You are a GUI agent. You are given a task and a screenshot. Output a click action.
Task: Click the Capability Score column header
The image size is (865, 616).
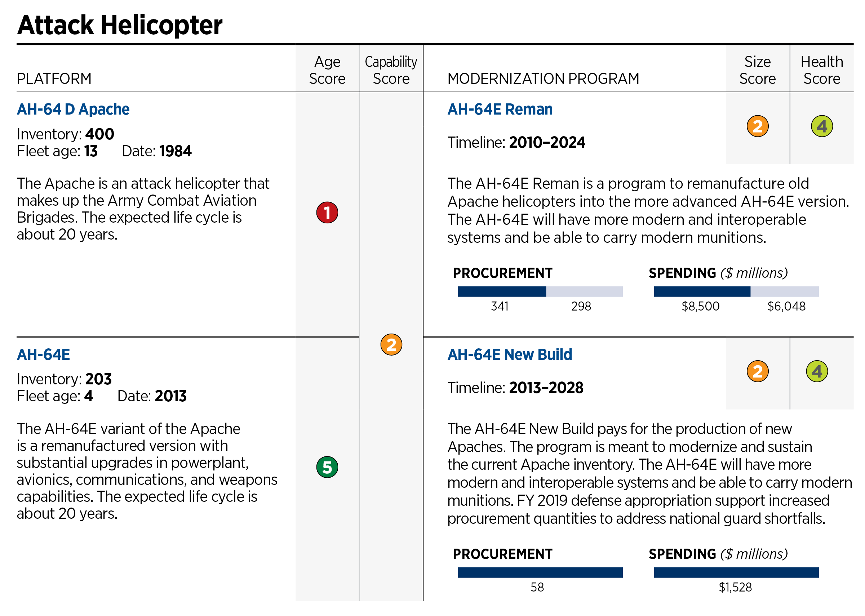click(391, 70)
